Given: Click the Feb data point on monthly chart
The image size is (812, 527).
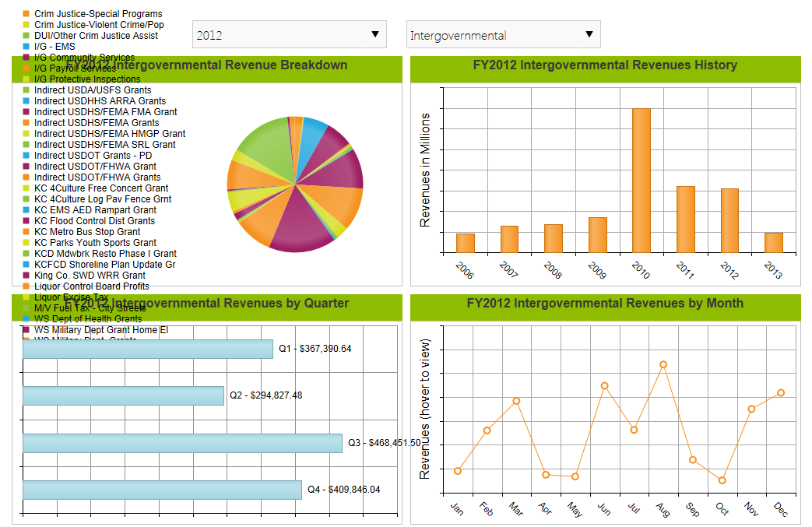Looking at the screenshot, I should pos(487,430).
